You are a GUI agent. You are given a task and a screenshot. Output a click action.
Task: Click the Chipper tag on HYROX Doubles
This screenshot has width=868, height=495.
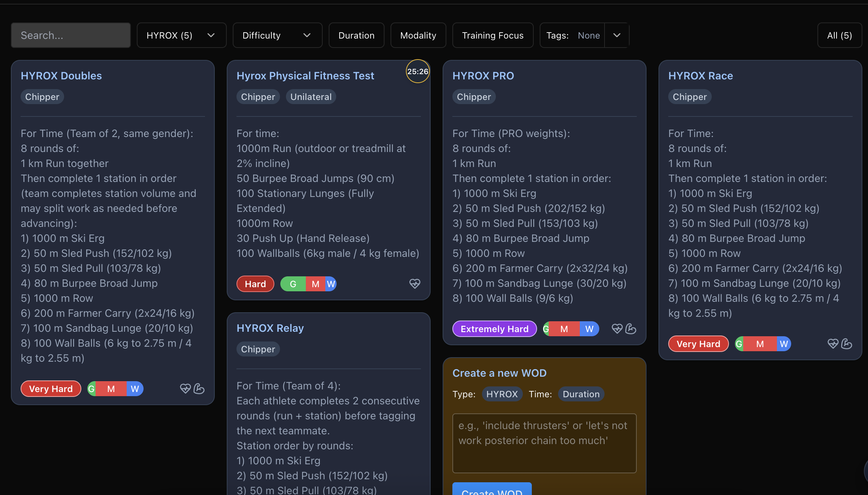pos(42,97)
